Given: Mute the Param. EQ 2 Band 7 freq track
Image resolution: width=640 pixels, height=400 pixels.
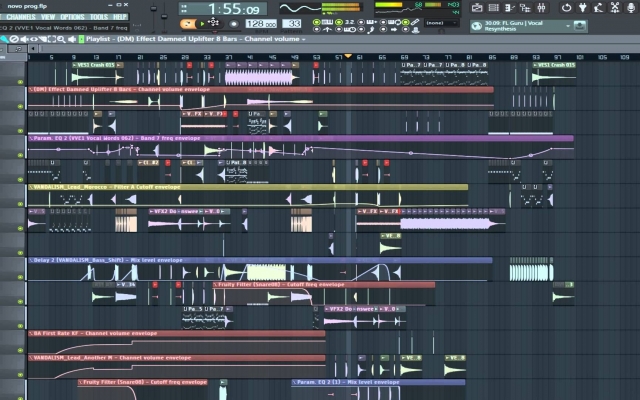Looking at the screenshot, I should coord(20,155).
